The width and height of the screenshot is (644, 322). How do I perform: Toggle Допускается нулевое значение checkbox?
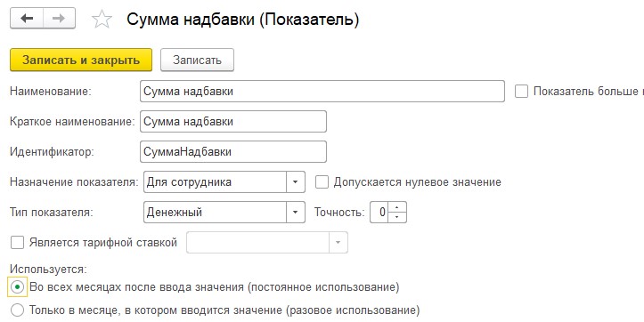click(x=322, y=182)
